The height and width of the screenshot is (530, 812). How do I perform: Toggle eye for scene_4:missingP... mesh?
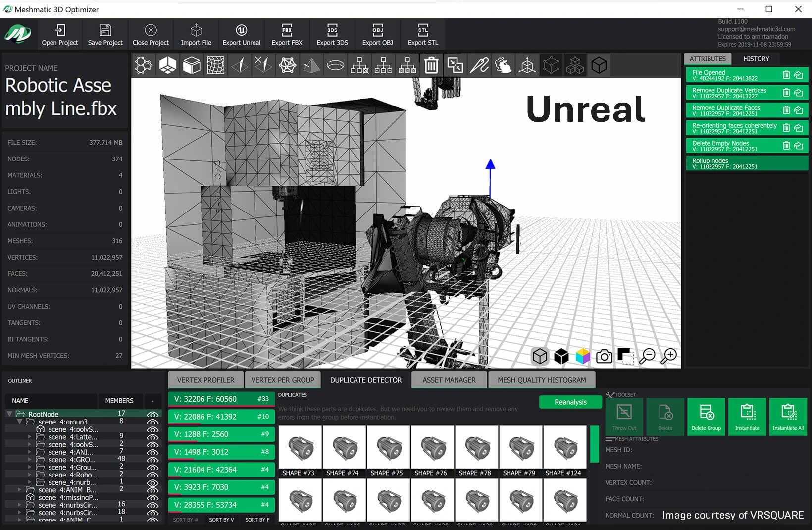153,498
